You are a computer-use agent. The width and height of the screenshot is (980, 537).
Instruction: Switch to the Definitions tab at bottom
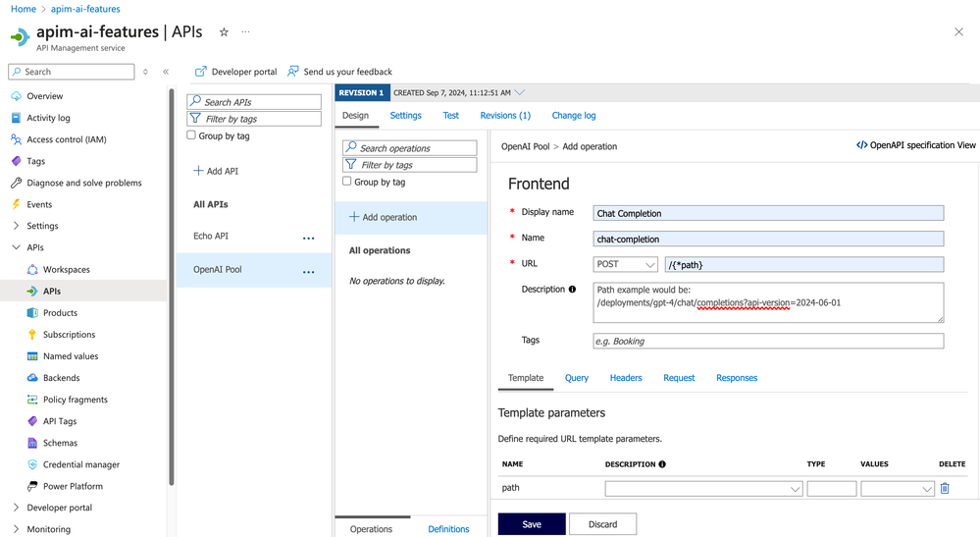448,529
